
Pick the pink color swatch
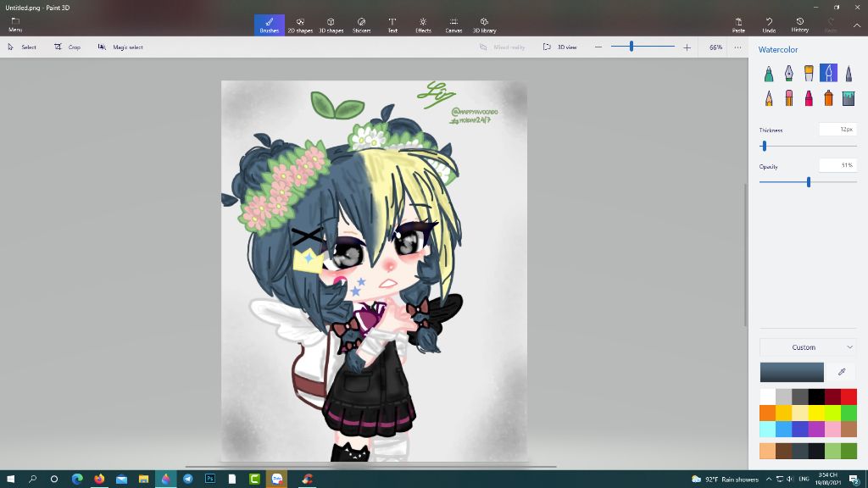click(x=832, y=429)
